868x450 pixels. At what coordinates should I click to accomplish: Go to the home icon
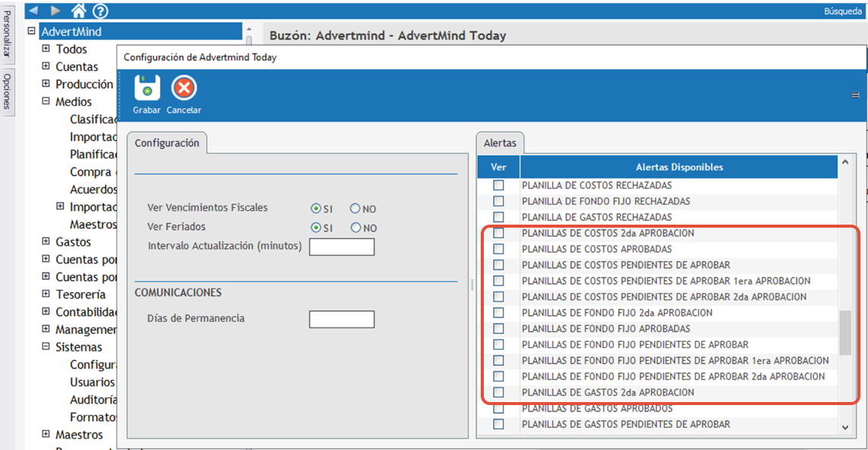78,10
